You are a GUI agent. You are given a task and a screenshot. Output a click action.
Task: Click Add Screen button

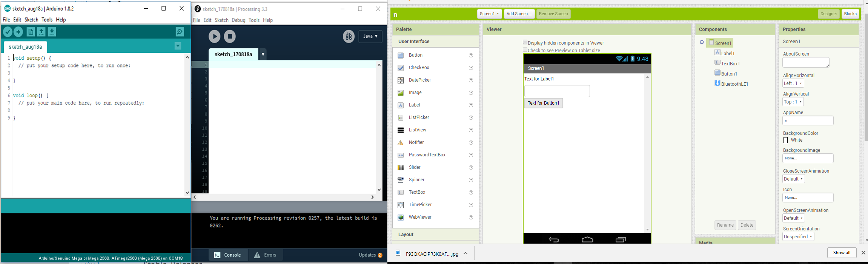click(519, 14)
